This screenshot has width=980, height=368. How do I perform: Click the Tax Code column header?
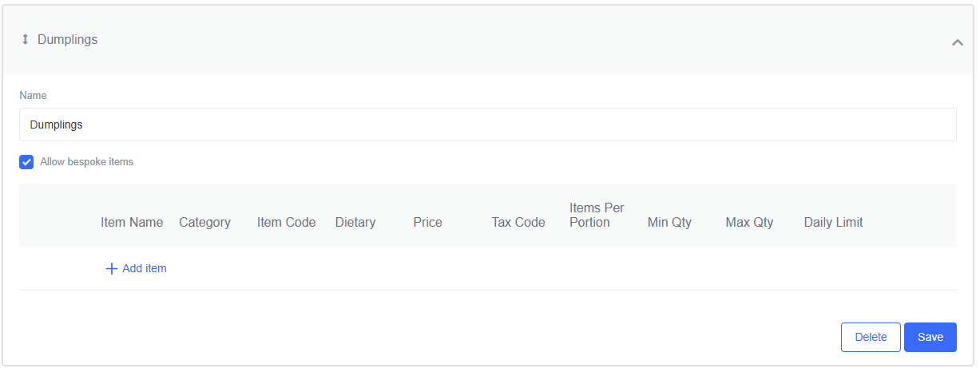tap(518, 223)
